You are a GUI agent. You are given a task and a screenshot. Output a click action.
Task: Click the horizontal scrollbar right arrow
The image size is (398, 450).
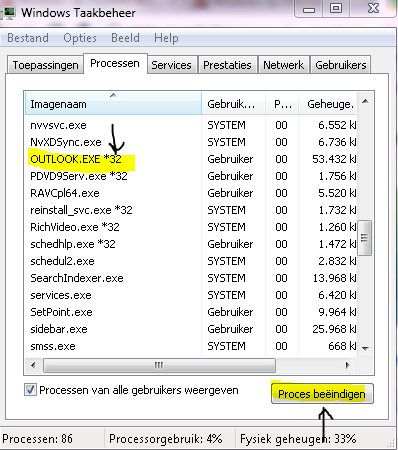click(348, 366)
